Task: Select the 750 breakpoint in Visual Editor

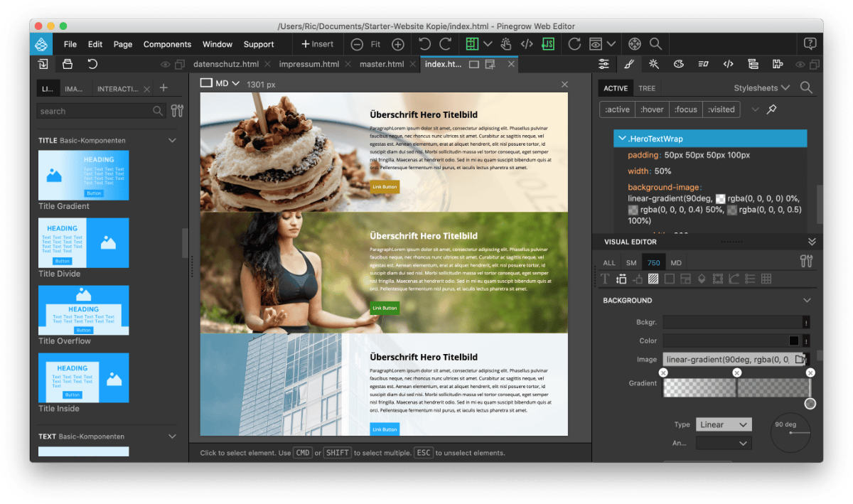Action: [x=653, y=262]
